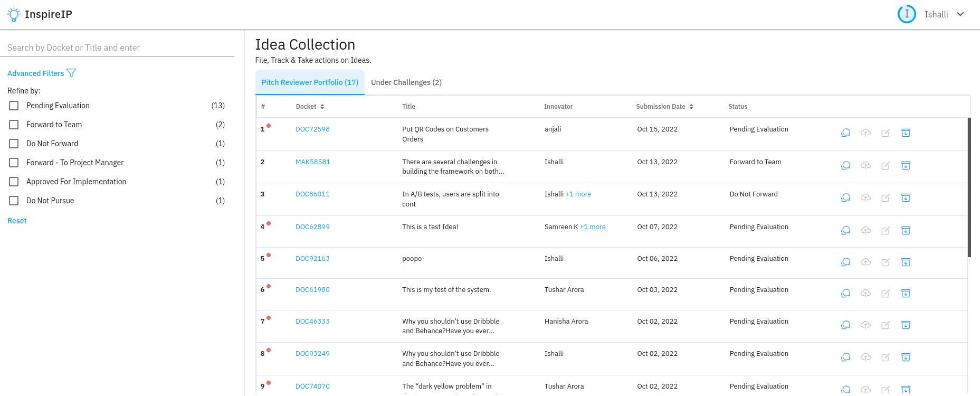
Task: Archive docket DOC61980
Action: click(906, 294)
